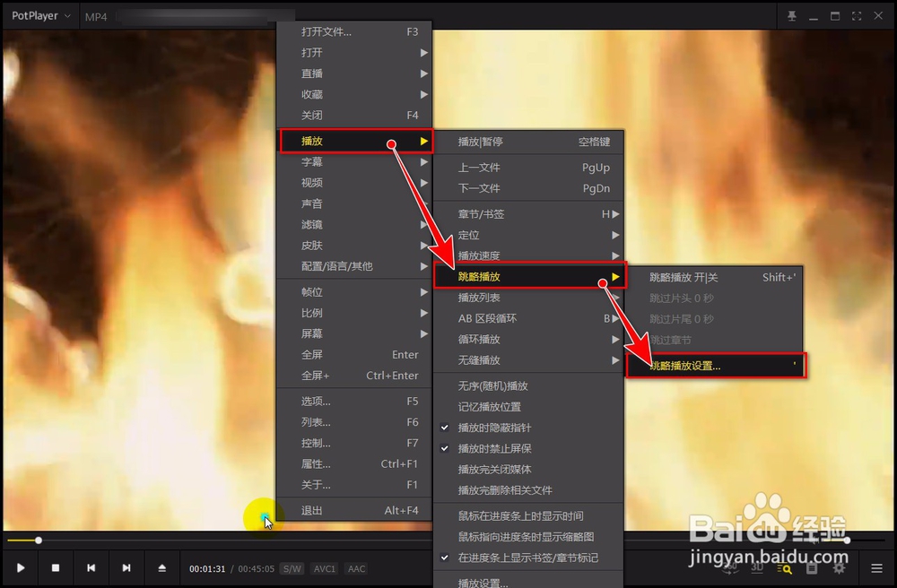This screenshot has height=588, width=897.
Task: Open 属性... menu item
Action: [x=354, y=464]
